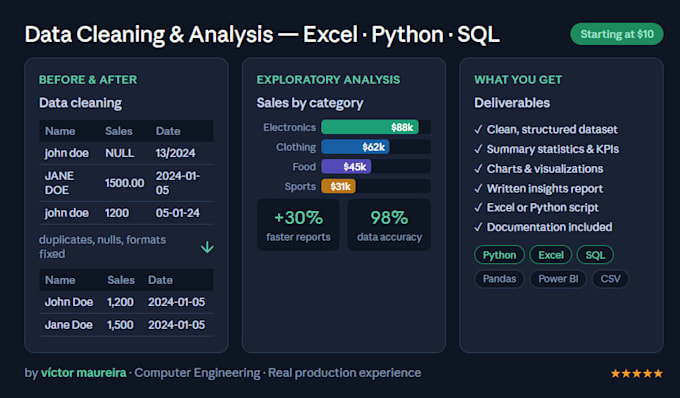Click checkmark beside Documentation included
The height and width of the screenshot is (398, 680).
click(478, 227)
